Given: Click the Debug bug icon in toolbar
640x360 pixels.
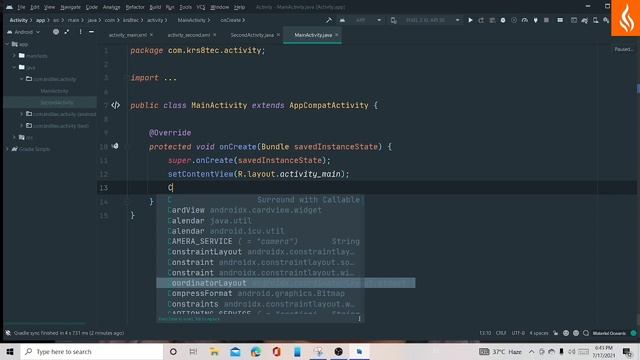Looking at the screenshot, I should click(503, 20).
